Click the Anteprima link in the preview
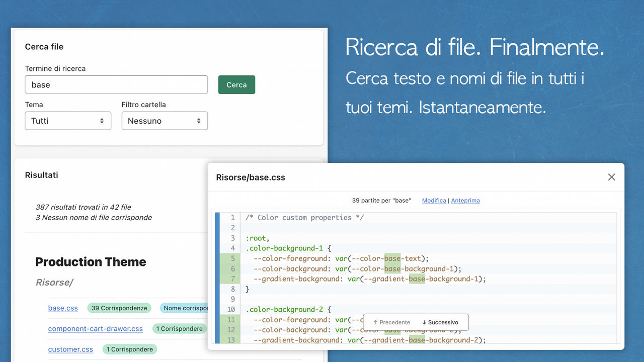The height and width of the screenshot is (362, 644). (x=465, y=200)
